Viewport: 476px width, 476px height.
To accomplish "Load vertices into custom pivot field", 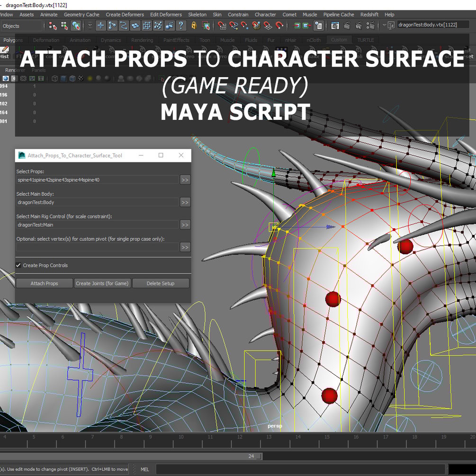I will [x=185, y=247].
